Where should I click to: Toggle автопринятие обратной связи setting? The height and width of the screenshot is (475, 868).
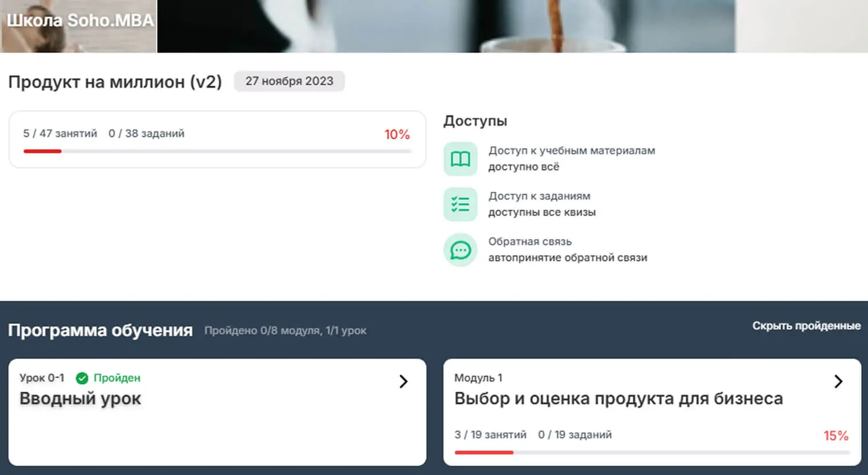(568, 257)
